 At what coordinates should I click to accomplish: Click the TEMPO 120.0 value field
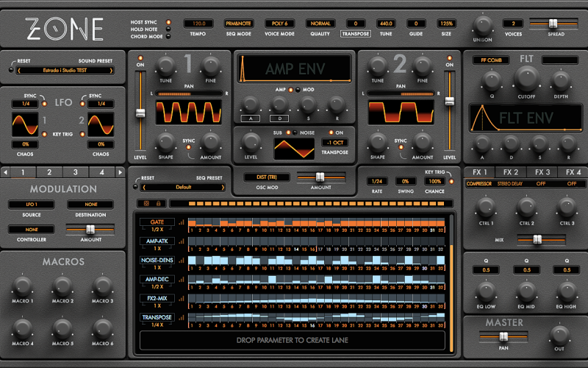click(x=198, y=24)
